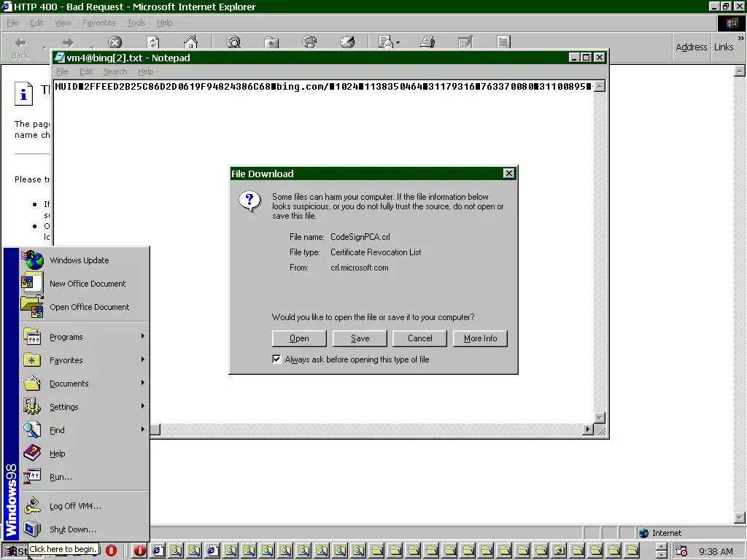Click the first Internet Explorer taskbar button

coord(158,551)
